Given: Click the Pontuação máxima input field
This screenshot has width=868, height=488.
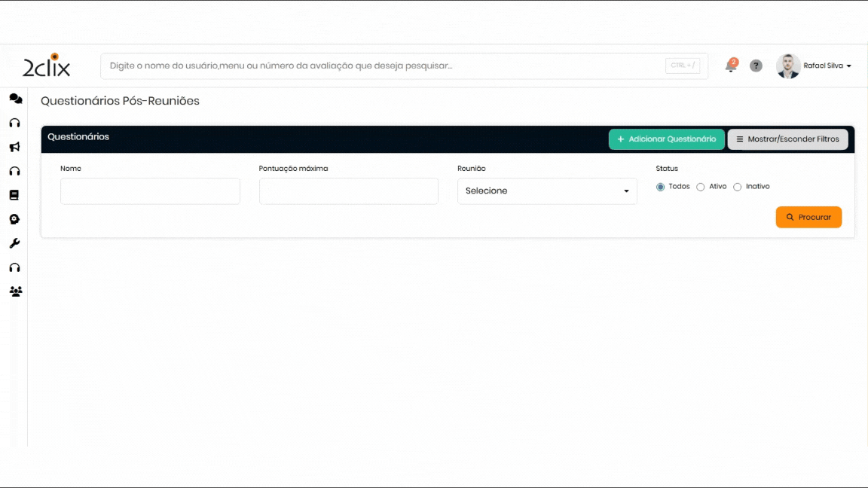Looking at the screenshot, I should (348, 191).
